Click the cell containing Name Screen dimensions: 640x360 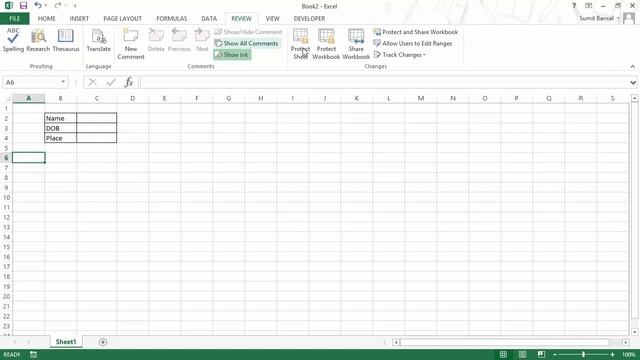60,118
